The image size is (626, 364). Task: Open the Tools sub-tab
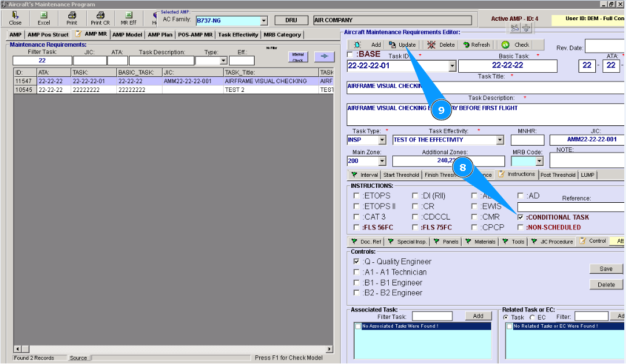point(513,242)
